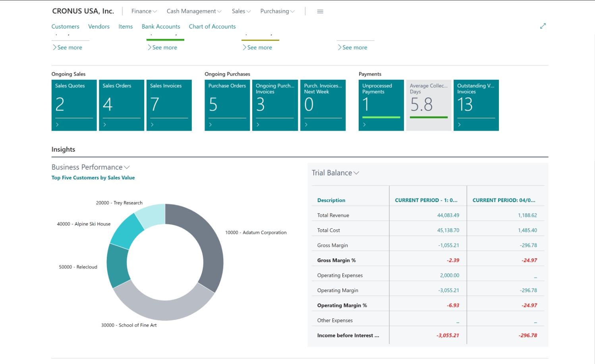The image size is (595, 364).
Task: Open Sales Orders tile showing 4
Action: 122,105
